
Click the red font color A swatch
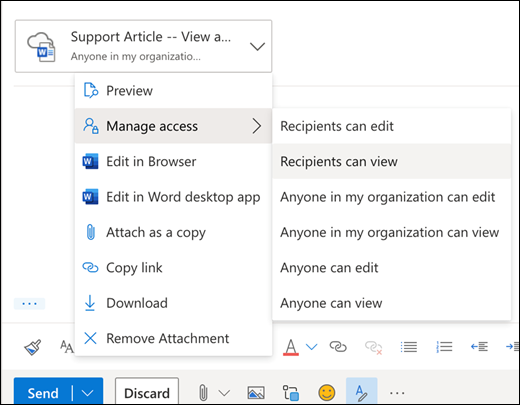[x=291, y=347]
